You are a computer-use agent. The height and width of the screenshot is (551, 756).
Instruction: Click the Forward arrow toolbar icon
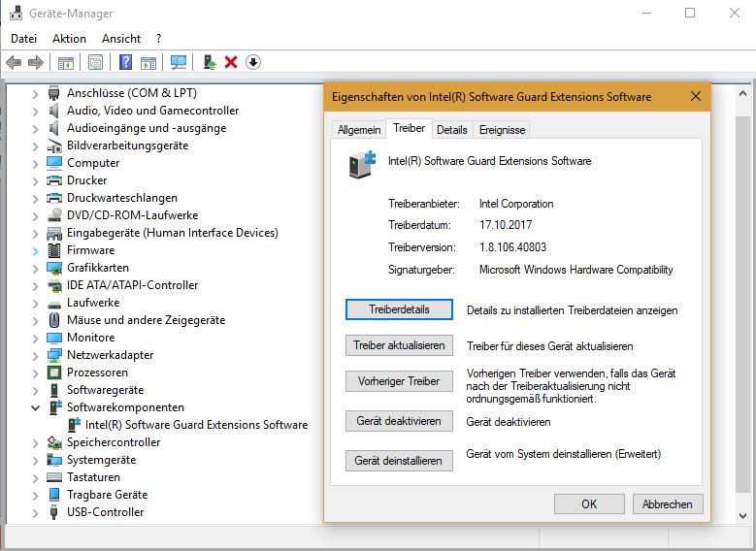pyautogui.click(x=36, y=63)
